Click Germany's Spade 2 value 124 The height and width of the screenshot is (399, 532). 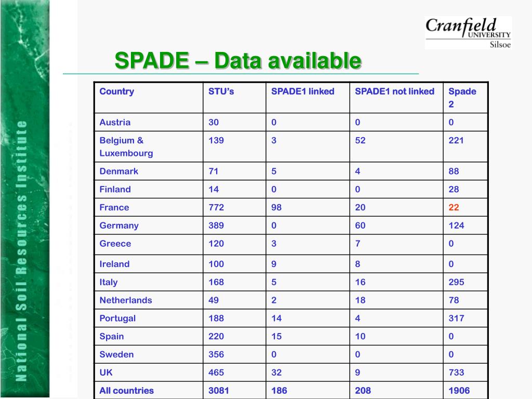(456, 225)
